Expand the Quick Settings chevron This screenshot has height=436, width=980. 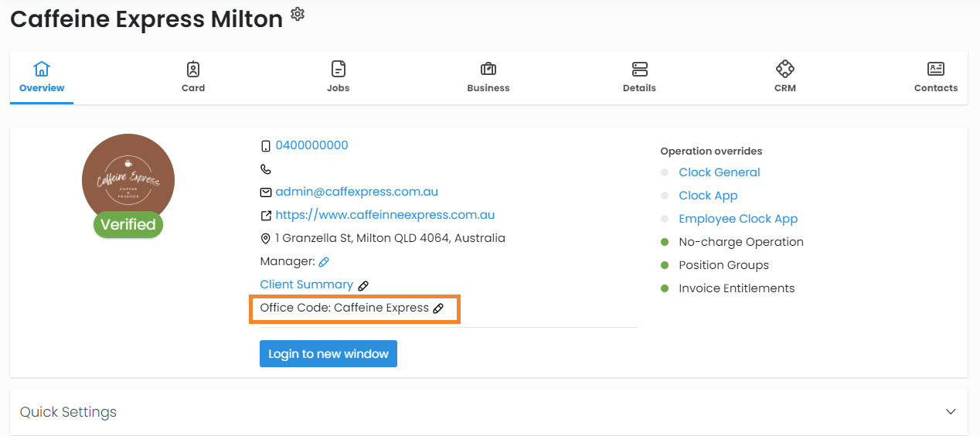point(951,412)
